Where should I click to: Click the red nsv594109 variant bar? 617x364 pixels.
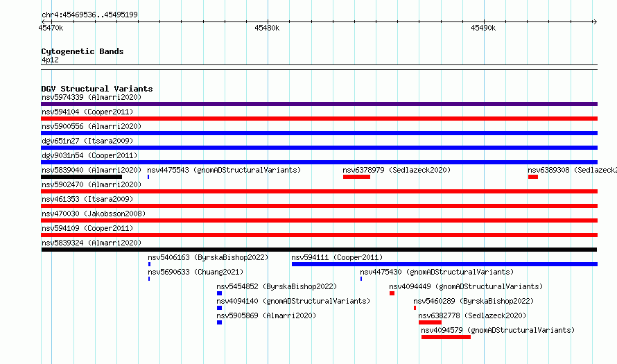319,235
